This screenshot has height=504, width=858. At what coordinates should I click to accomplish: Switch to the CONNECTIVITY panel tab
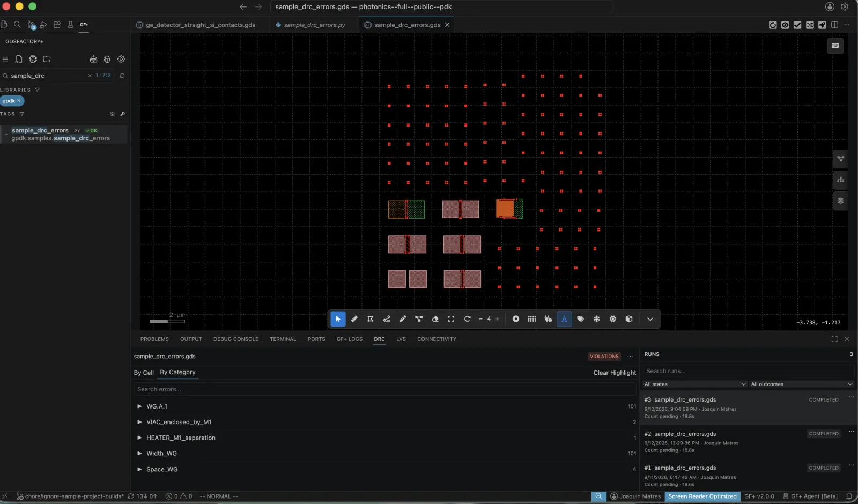point(437,339)
